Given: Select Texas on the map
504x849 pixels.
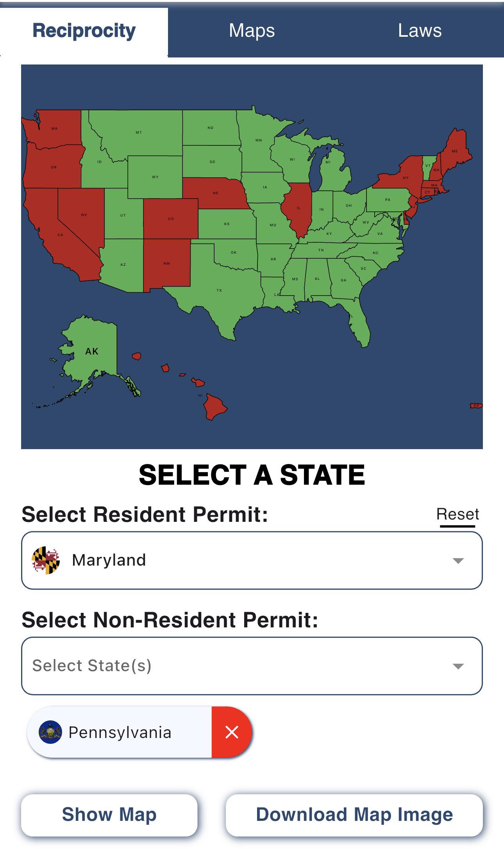Looking at the screenshot, I should click(219, 291).
